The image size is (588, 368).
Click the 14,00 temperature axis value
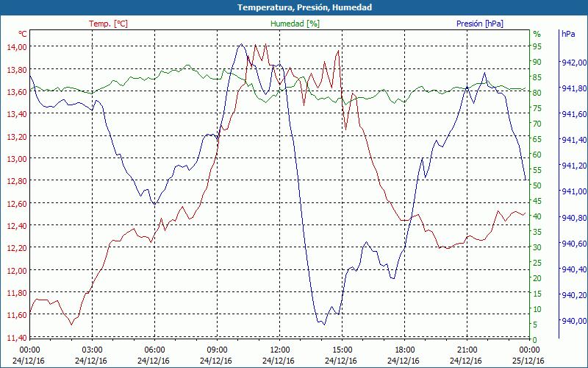17,47
